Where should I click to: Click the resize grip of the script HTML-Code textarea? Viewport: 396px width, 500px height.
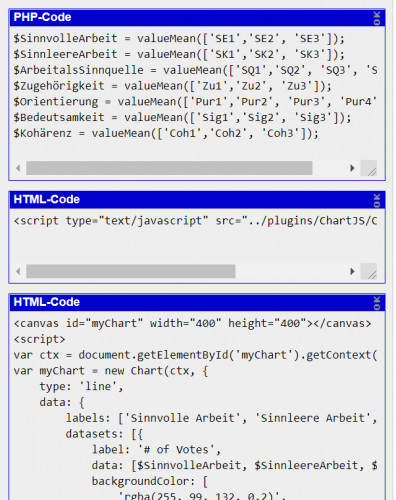point(369,271)
